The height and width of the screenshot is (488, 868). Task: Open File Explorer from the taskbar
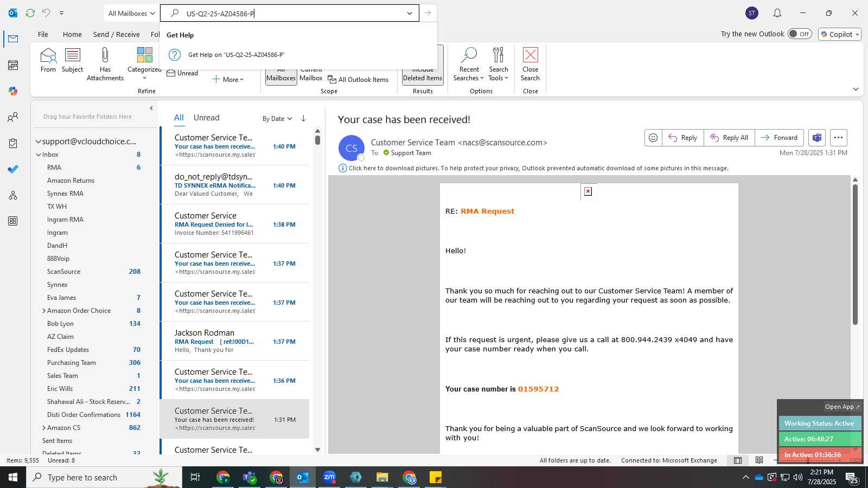(382, 477)
